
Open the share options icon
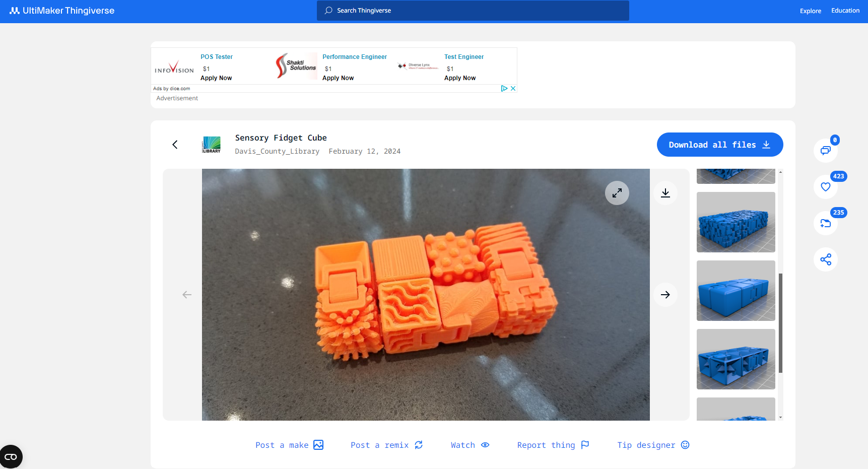[825, 259]
